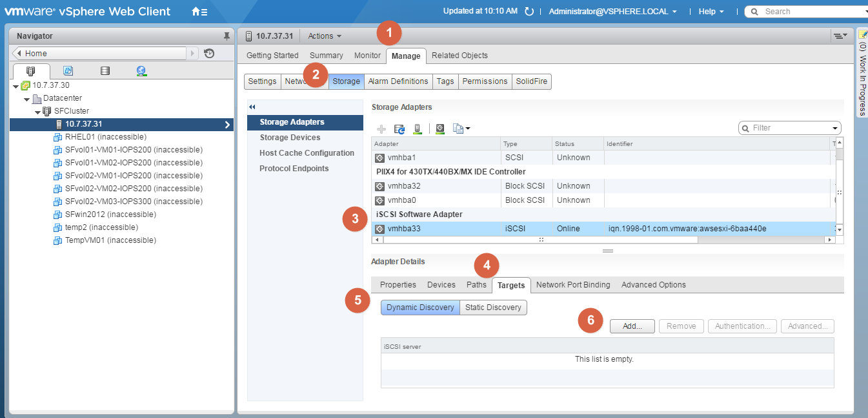The height and width of the screenshot is (418, 868).
Task: Pin the Navigator panel
Action: [226, 36]
